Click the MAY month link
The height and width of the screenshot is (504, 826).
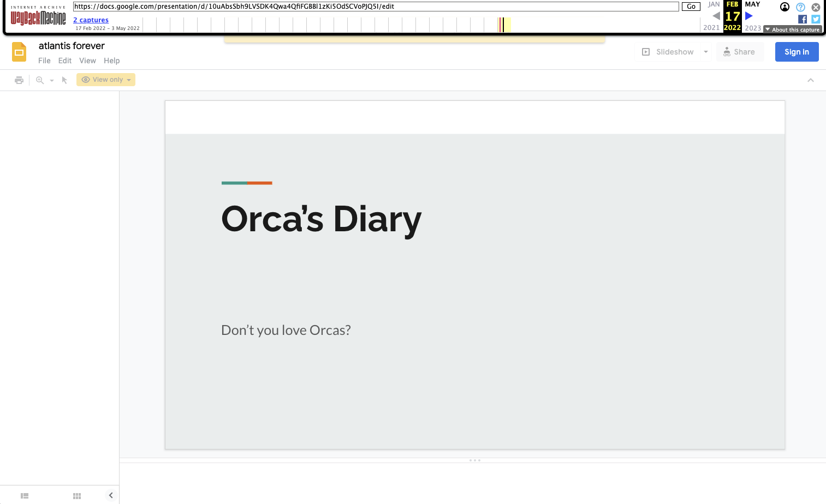[x=752, y=4]
